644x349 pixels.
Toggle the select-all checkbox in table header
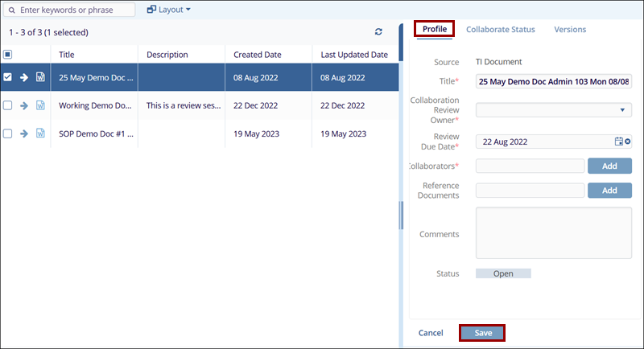click(7, 55)
